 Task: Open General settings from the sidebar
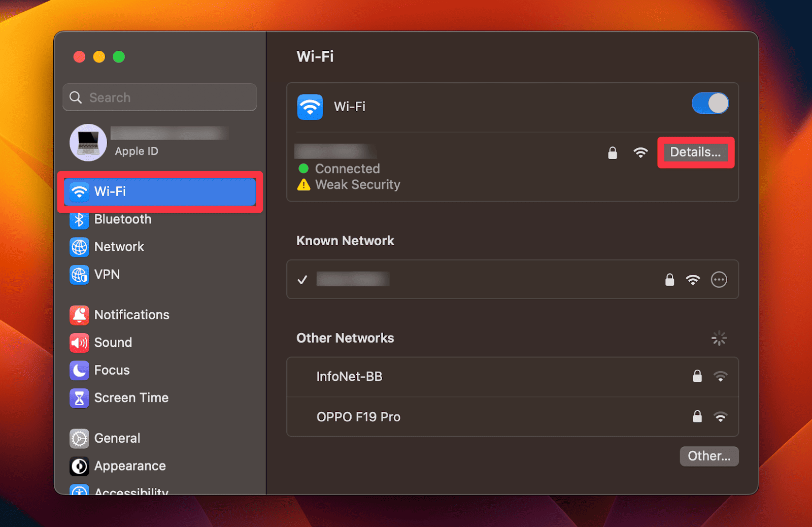pos(80,438)
